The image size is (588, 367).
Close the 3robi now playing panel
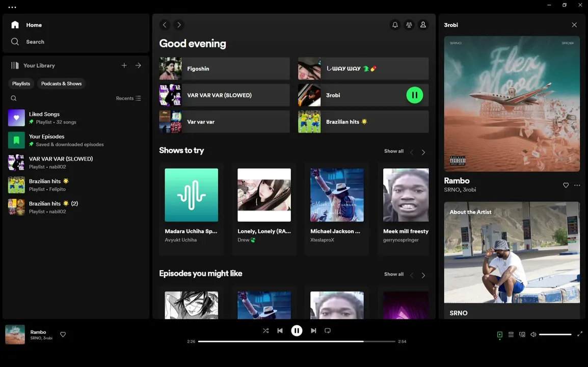click(574, 25)
